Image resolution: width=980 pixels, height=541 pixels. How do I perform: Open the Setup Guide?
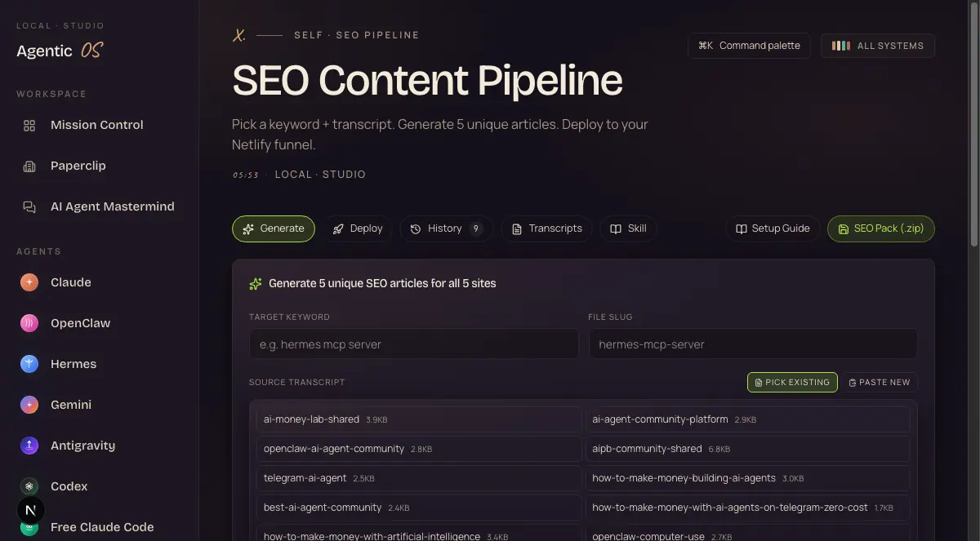[x=773, y=228]
